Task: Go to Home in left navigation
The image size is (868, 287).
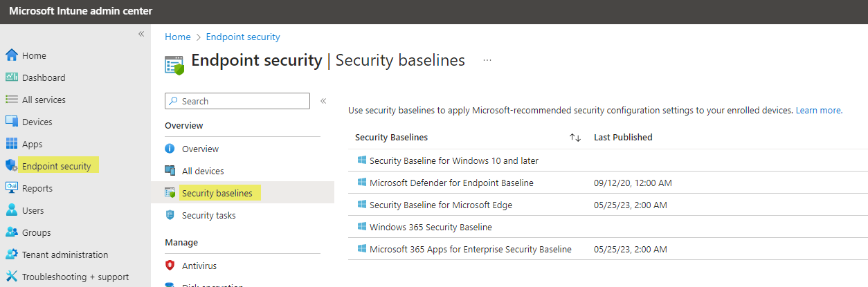Action: [34, 55]
